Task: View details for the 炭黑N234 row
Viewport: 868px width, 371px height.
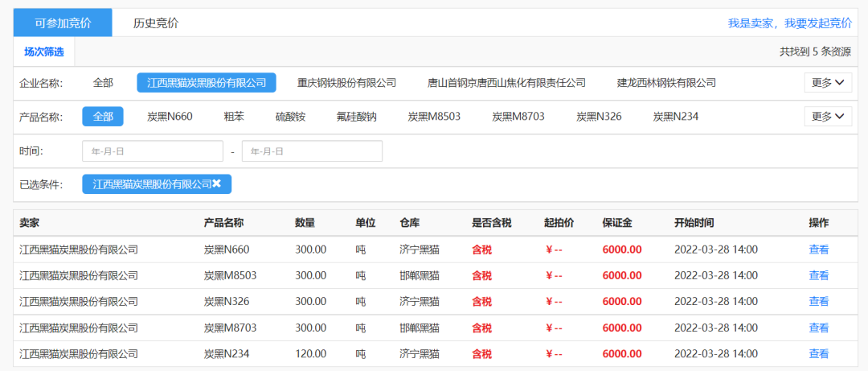Action: [x=819, y=354]
